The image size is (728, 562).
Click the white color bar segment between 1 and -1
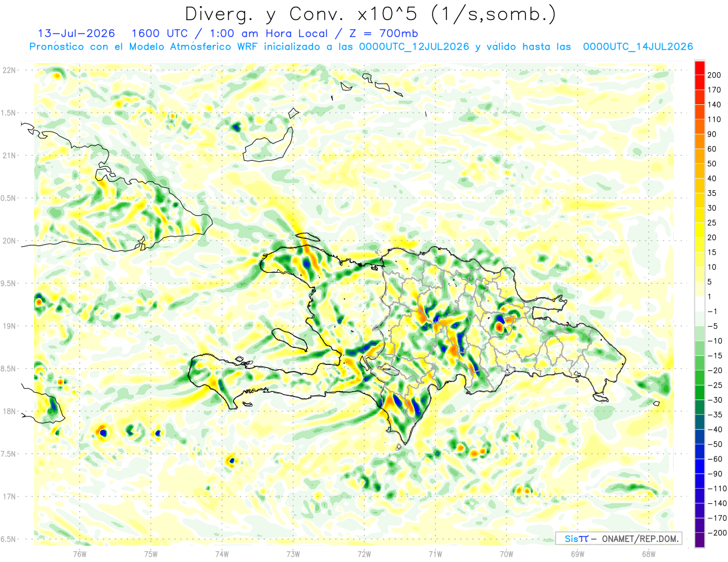700,304
